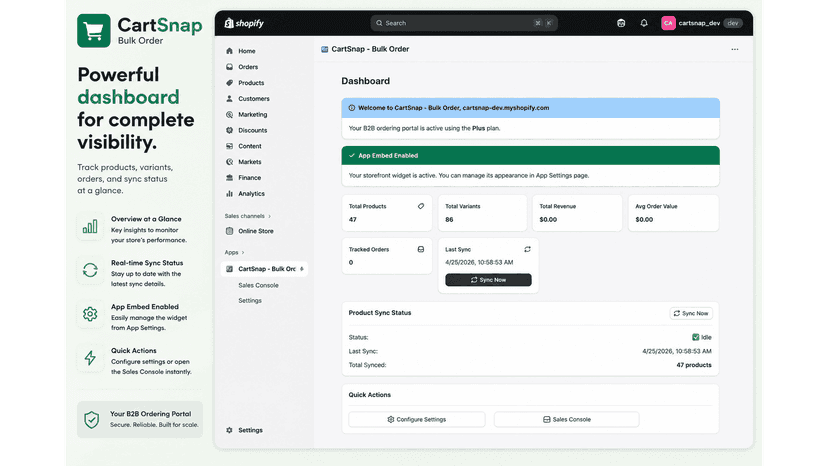Click the Home house icon in sidebar
The image size is (828, 466).
point(229,51)
